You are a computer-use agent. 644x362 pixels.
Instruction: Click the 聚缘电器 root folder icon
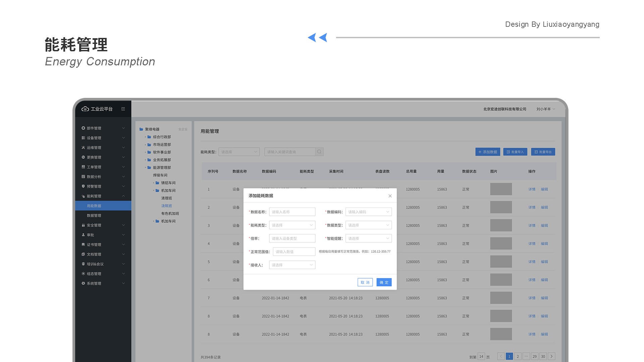pos(141,129)
